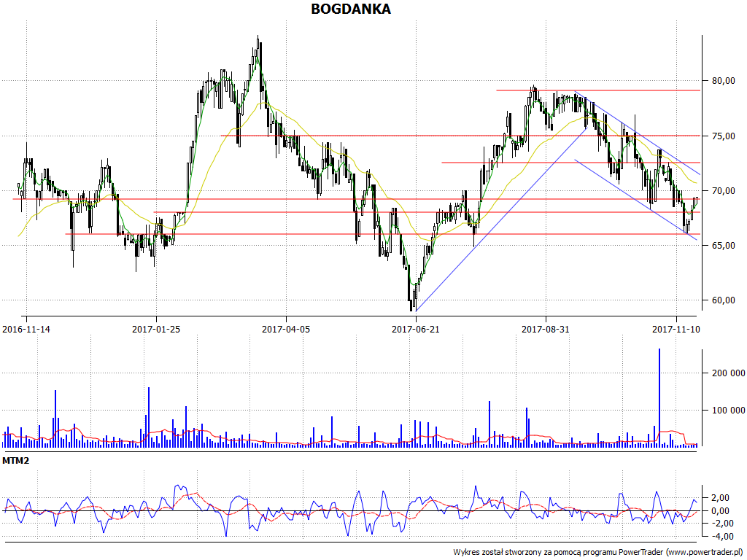Image resolution: width=747 pixels, height=560 pixels.
Task: Click the 60,00 price axis label
Action: [x=723, y=300]
